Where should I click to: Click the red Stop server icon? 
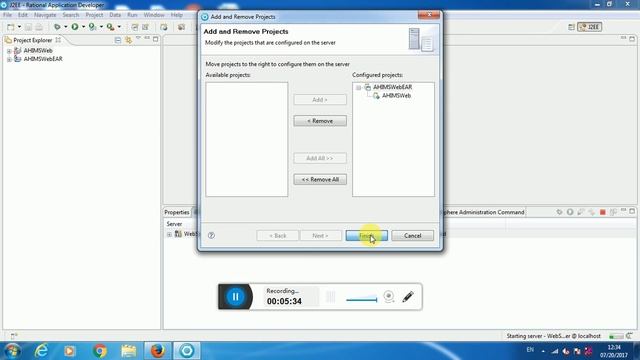(602, 212)
